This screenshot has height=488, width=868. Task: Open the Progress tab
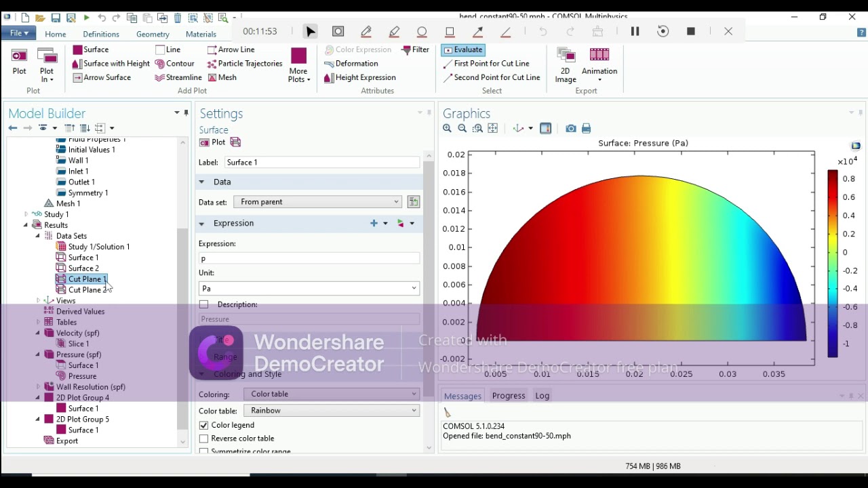tap(509, 396)
